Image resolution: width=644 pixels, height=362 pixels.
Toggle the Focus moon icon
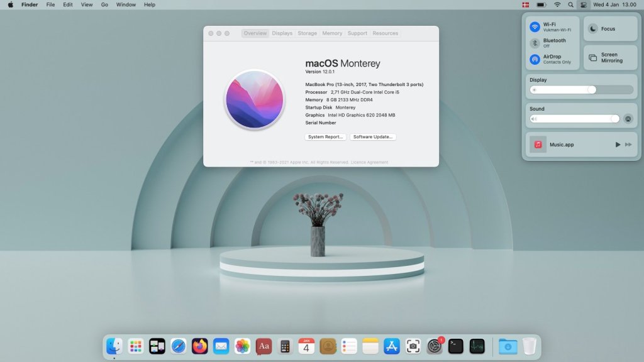pyautogui.click(x=593, y=29)
